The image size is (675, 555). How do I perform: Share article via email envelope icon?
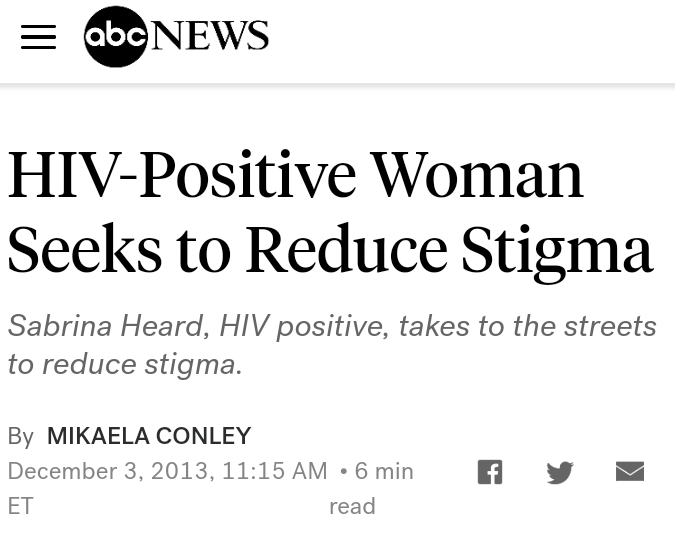point(629,471)
